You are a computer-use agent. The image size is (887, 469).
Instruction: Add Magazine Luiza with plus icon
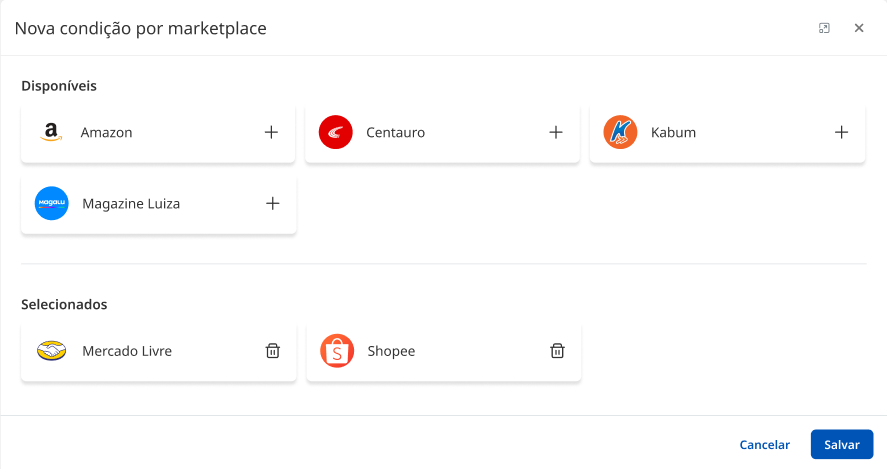[x=273, y=204]
